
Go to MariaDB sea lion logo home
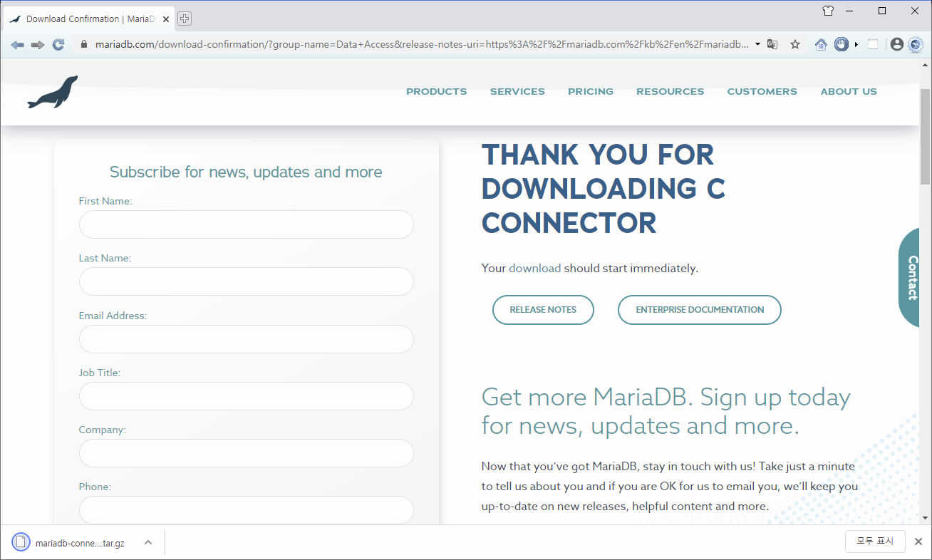tap(53, 92)
